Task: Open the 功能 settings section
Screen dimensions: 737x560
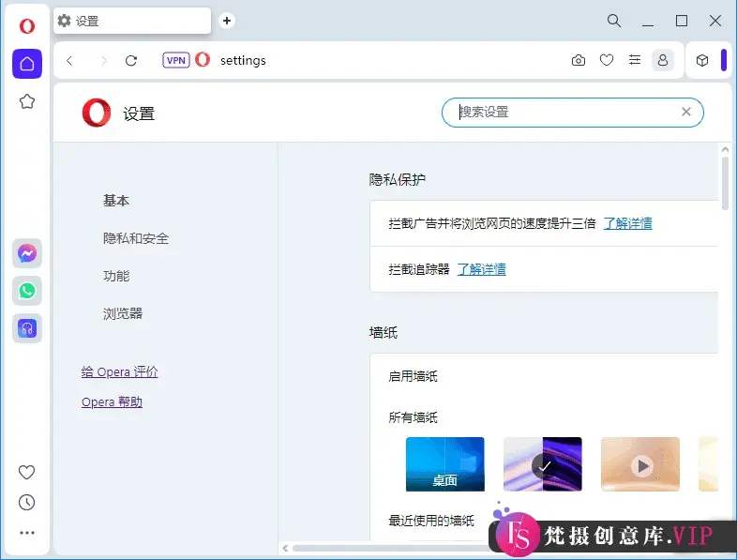Action: click(116, 276)
